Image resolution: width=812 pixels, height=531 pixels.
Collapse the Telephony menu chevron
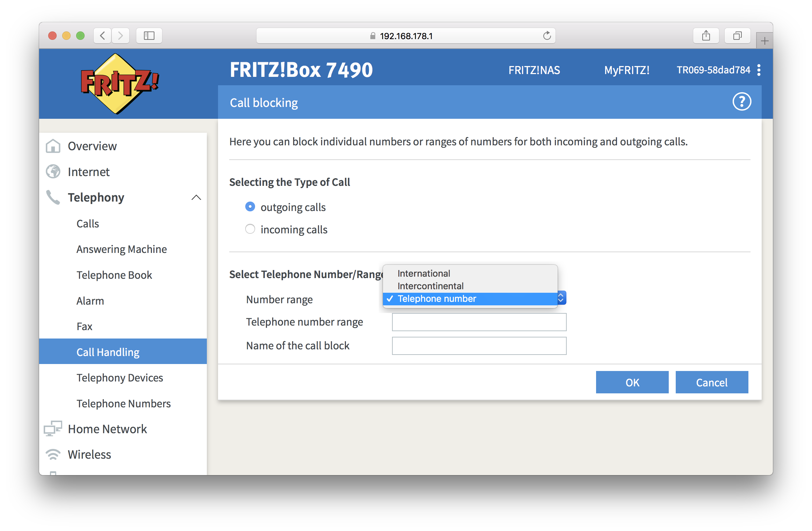(196, 197)
